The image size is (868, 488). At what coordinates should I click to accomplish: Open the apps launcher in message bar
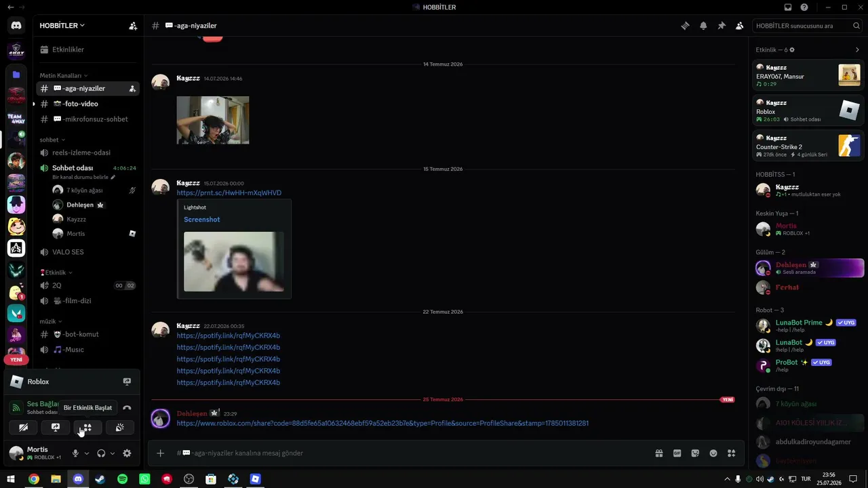click(732, 453)
